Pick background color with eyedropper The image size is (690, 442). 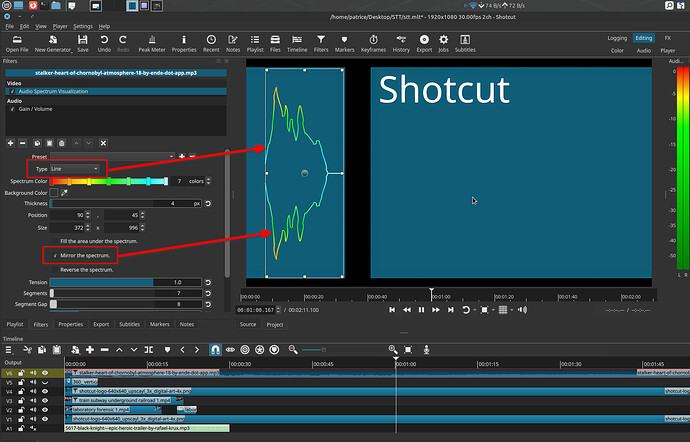click(66, 192)
